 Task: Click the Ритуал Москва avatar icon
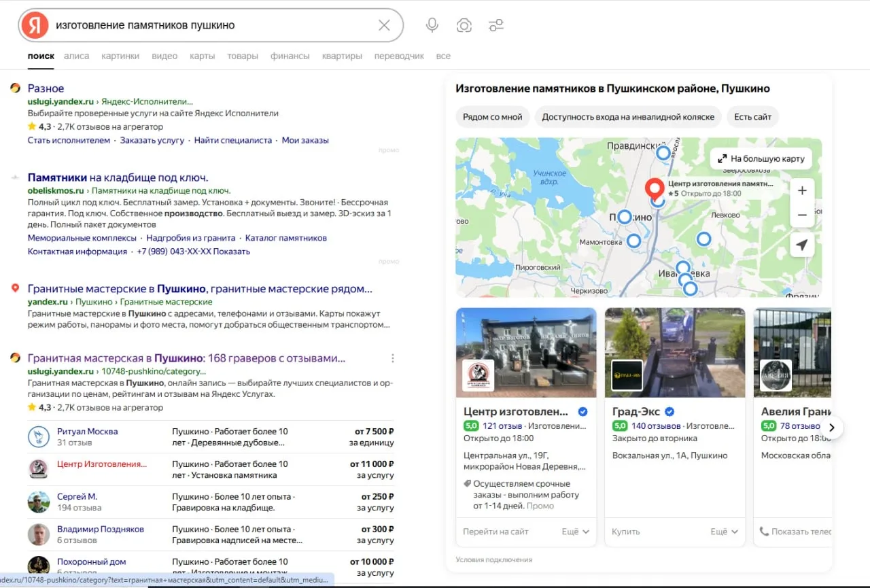(39, 436)
